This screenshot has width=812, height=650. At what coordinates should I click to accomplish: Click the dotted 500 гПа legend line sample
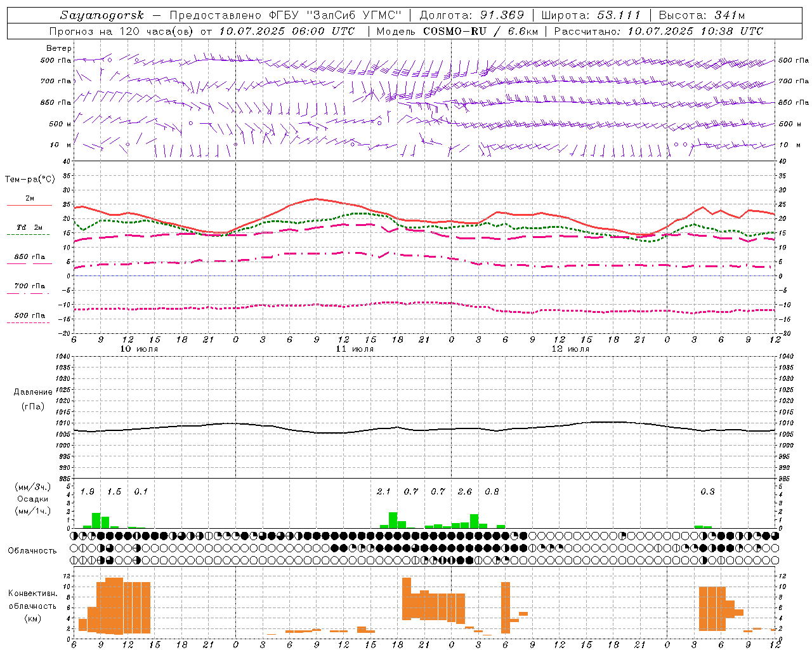click(28, 322)
